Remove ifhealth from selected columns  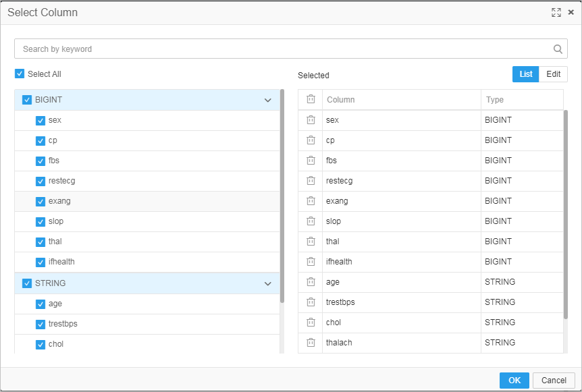(x=311, y=262)
